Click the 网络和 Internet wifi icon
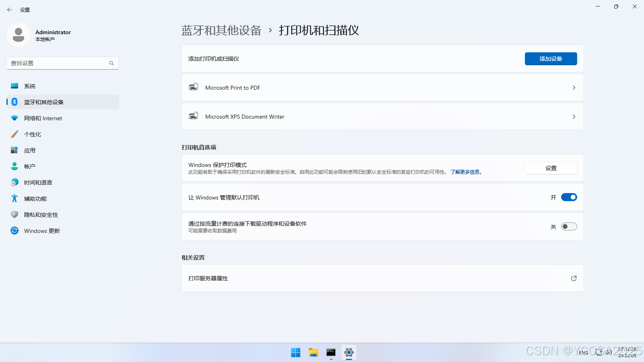Image resolution: width=644 pixels, height=362 pixels. coord(14,118)
